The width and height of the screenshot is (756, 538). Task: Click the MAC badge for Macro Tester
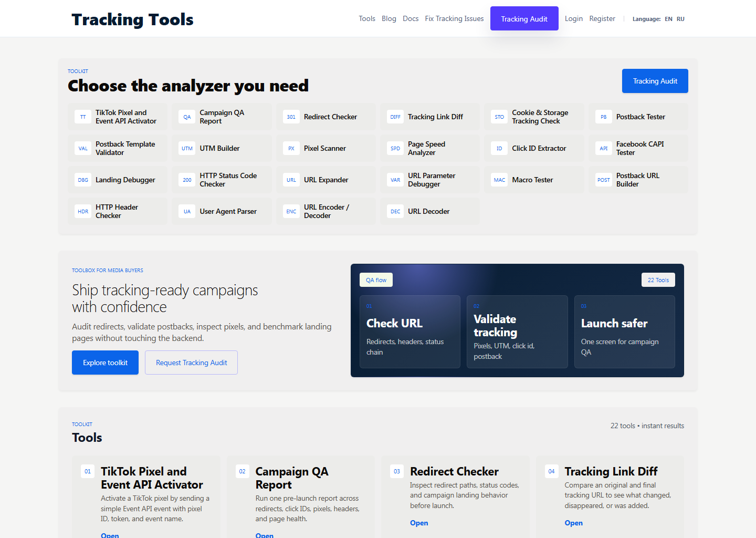[x=499, y=180]
